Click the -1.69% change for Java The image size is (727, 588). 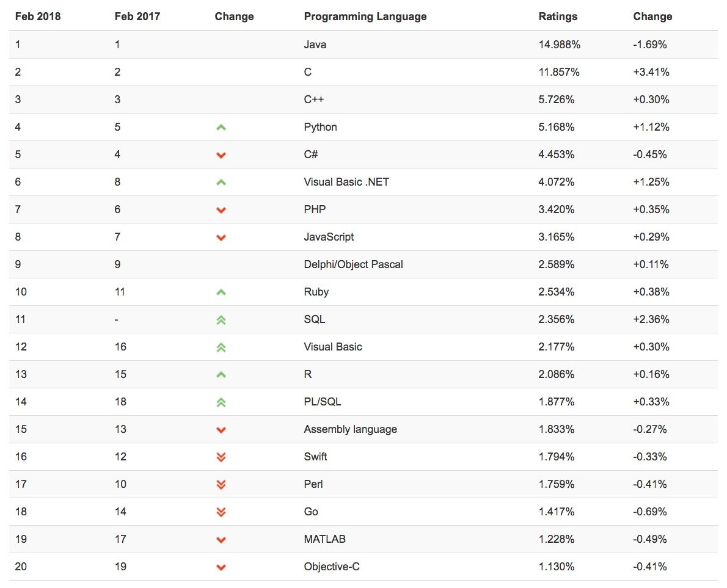tap(649, 45)
